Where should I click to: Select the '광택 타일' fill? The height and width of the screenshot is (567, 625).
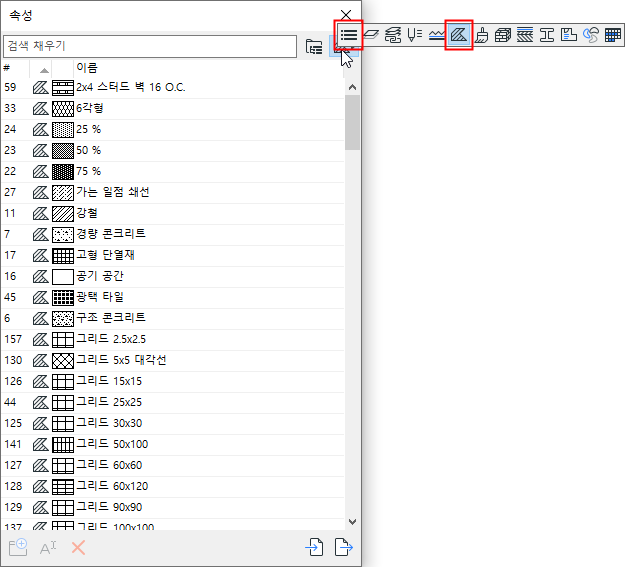pyautogui.click(x=173, y=297)
